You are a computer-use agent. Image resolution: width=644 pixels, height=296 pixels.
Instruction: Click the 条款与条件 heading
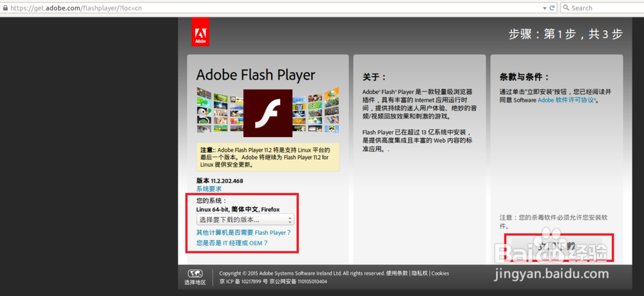(x=524, y=77)
